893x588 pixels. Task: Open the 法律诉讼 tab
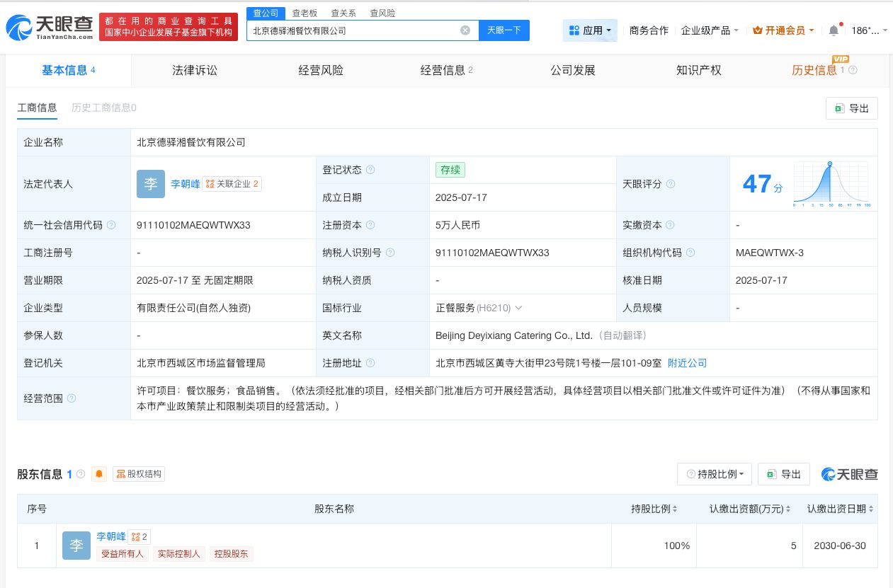point(194,70)
